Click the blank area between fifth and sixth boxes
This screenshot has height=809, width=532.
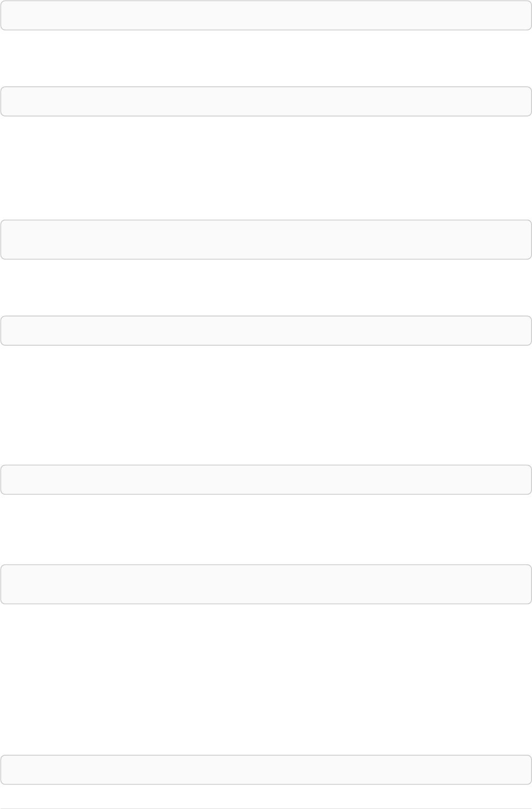pyautogui.click(x=266, y=530)
